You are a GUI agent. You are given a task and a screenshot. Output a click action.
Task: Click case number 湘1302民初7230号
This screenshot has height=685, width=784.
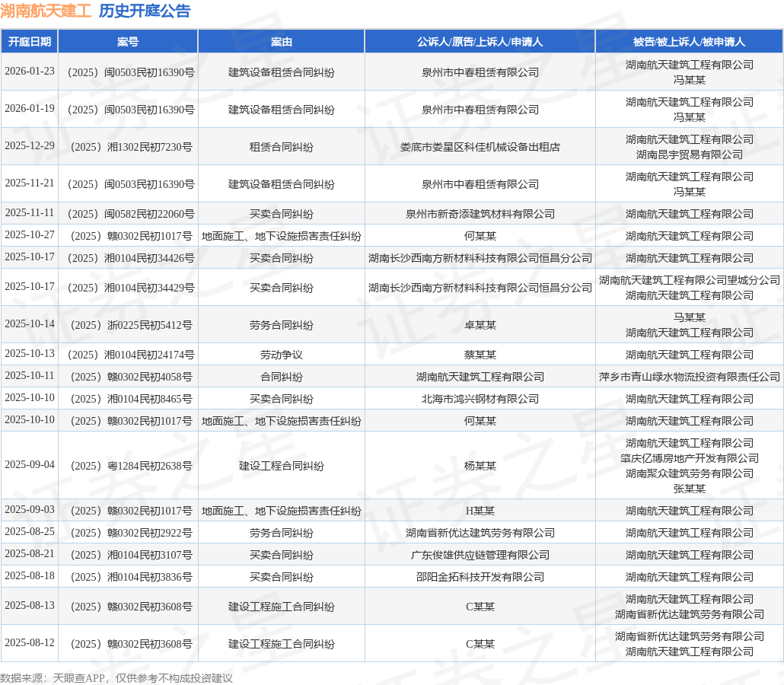tap(131, 147)
